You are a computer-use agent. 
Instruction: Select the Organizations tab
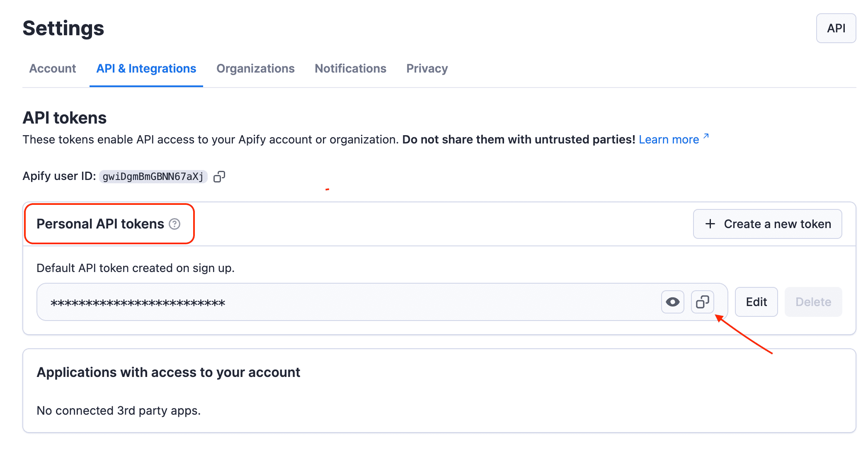pyautogui.click(x=255, y=68)
